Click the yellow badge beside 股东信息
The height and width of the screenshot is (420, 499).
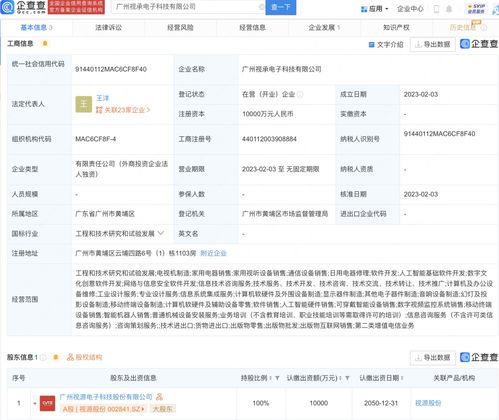click(x=56, y=357)
